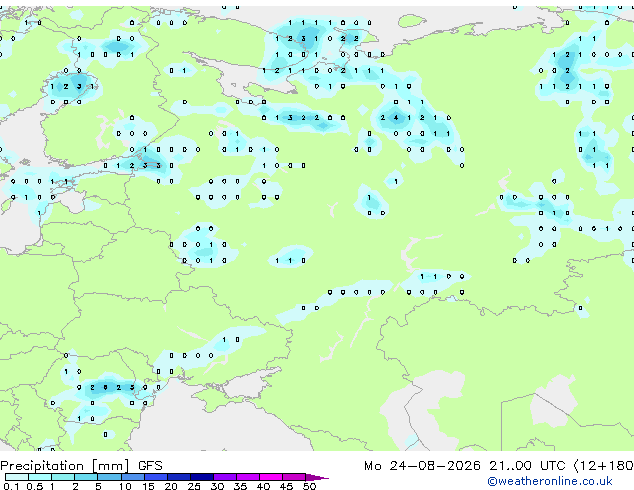The image size is (634, 490).
Task: Pick the 30–35 mm purple legend swatch
Action: coord(225,477)
